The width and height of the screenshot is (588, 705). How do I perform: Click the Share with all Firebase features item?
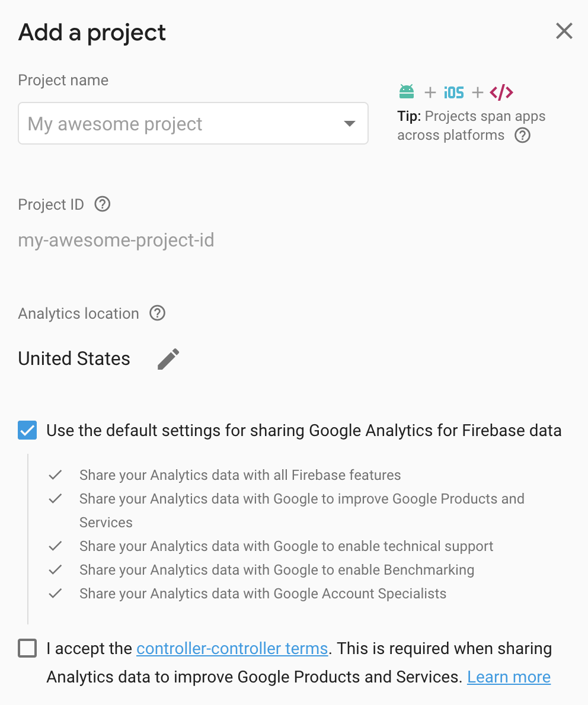240,475
